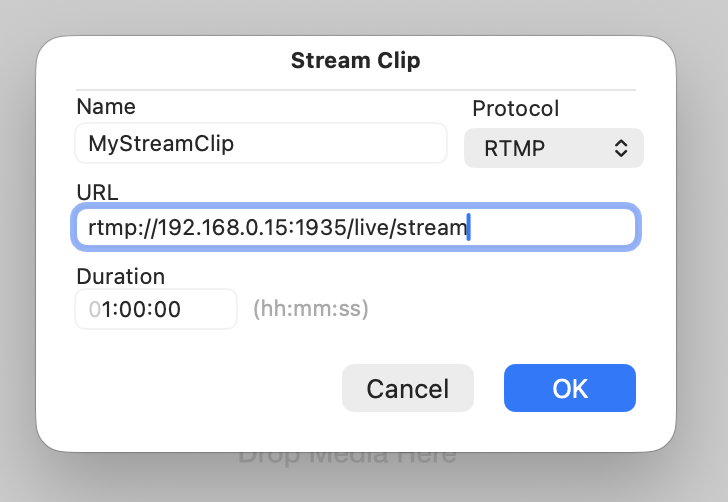Click the Duration label
This screenshot has height=502, width=728.
click(x=120, y=276)
